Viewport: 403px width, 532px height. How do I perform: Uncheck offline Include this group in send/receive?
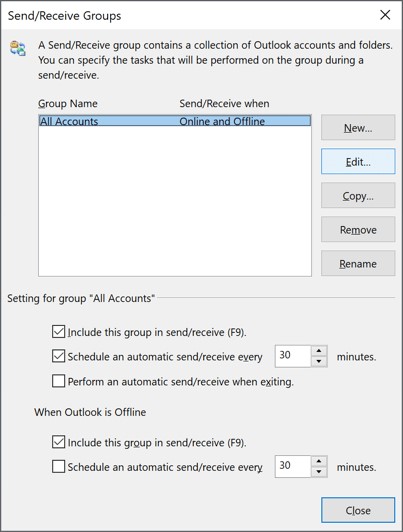[58, 442]
